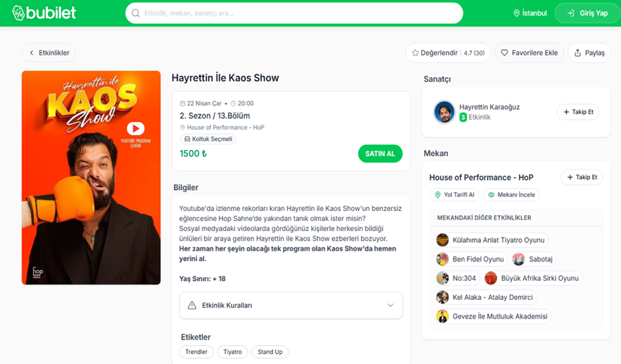Click the Koltuk Seçmeli badge
The image size is (621, 364).
pos(208,139)
